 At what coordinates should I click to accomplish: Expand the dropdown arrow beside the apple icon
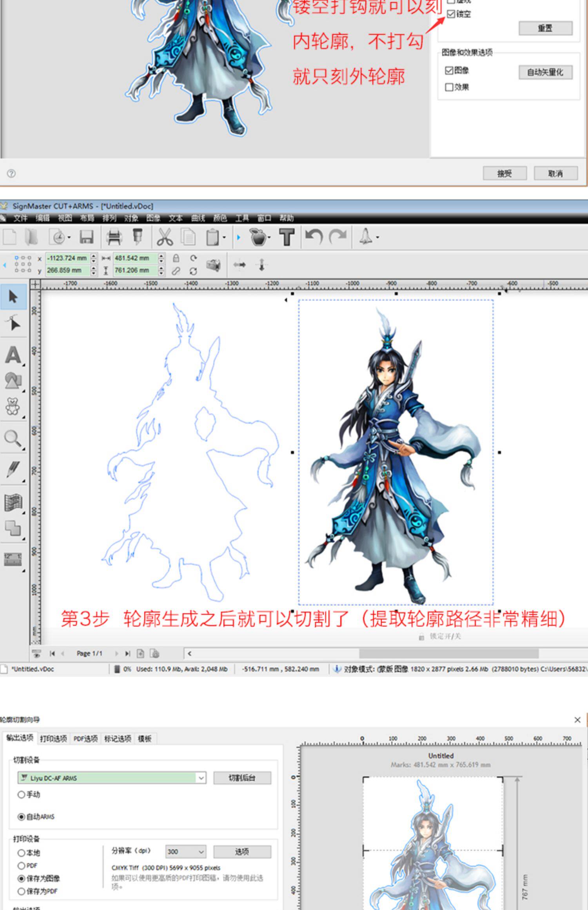coord(269,237)
